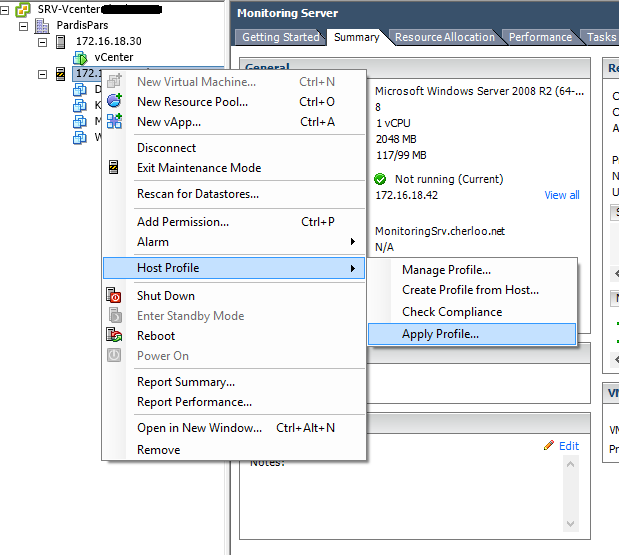The height and width of the screenshot is (555, 619).
Task: Choose Add Permission menu entry
Action: click(234, 222)
